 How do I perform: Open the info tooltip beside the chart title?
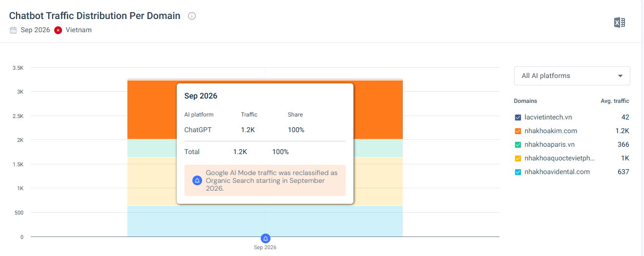click(192, 16)
